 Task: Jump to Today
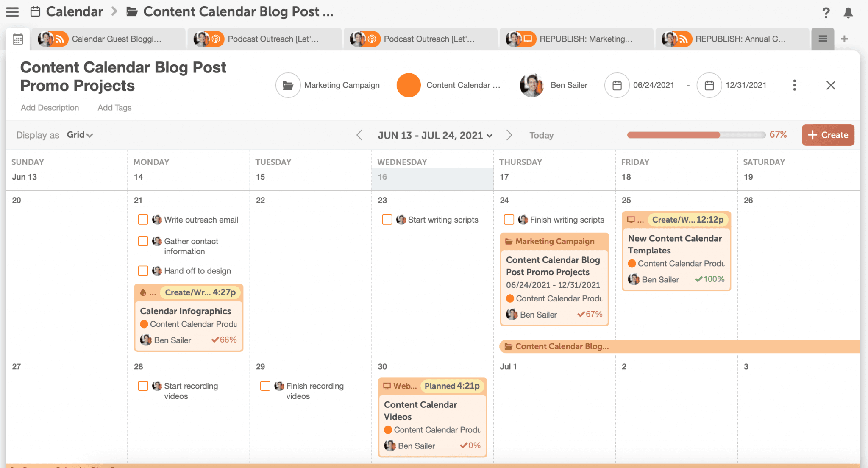click(541, 135)
